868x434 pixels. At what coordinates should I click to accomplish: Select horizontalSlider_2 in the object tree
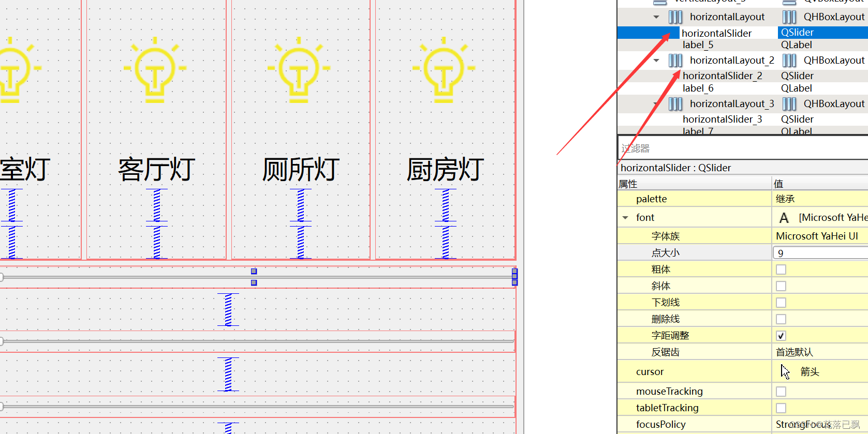(722, 76)
